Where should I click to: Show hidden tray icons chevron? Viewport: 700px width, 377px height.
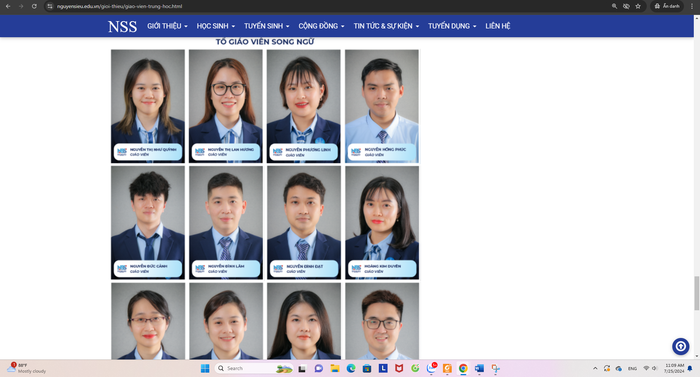coord(595,368)
